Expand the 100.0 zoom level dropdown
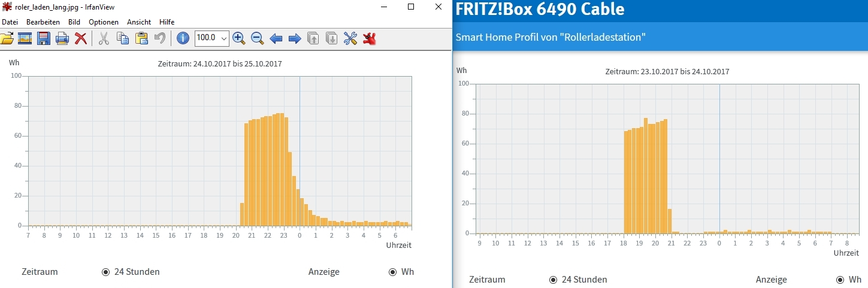Image resolution: width=868 pixels, height=288 pixels. tap(224, 38)
